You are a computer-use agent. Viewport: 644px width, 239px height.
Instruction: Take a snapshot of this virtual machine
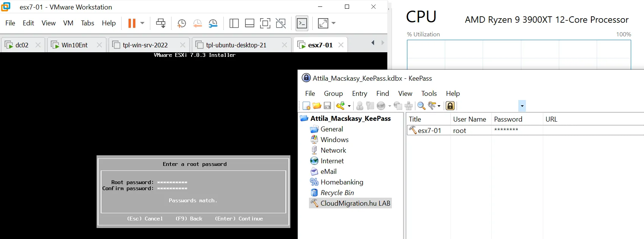[181, 23]
